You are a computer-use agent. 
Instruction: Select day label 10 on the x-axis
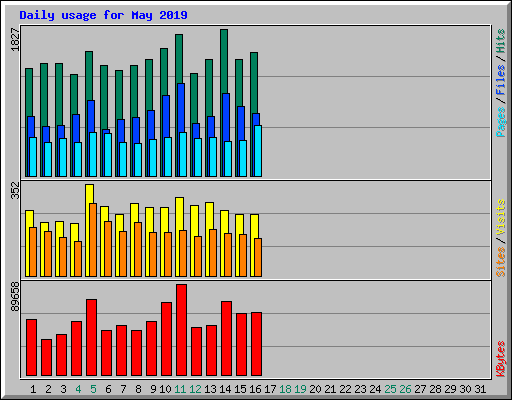(x=165, y=389)
